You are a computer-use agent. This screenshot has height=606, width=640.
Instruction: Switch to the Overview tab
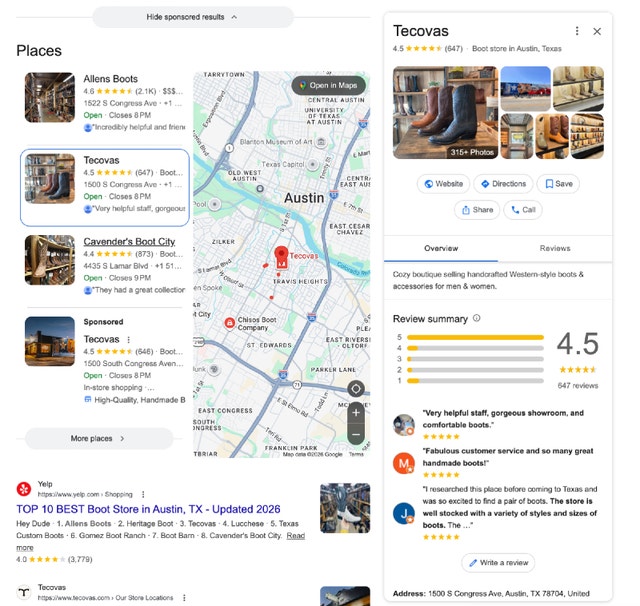point(441,248)
